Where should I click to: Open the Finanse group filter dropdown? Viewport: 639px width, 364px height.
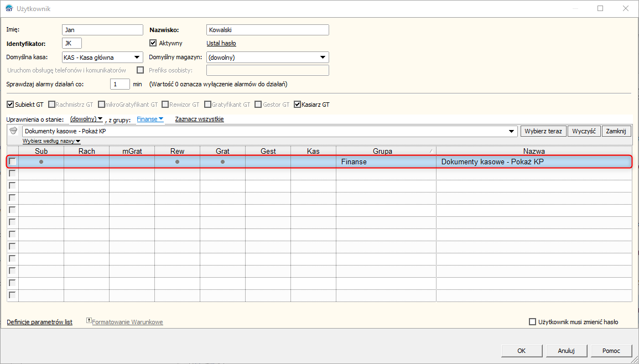coord(150,119)
